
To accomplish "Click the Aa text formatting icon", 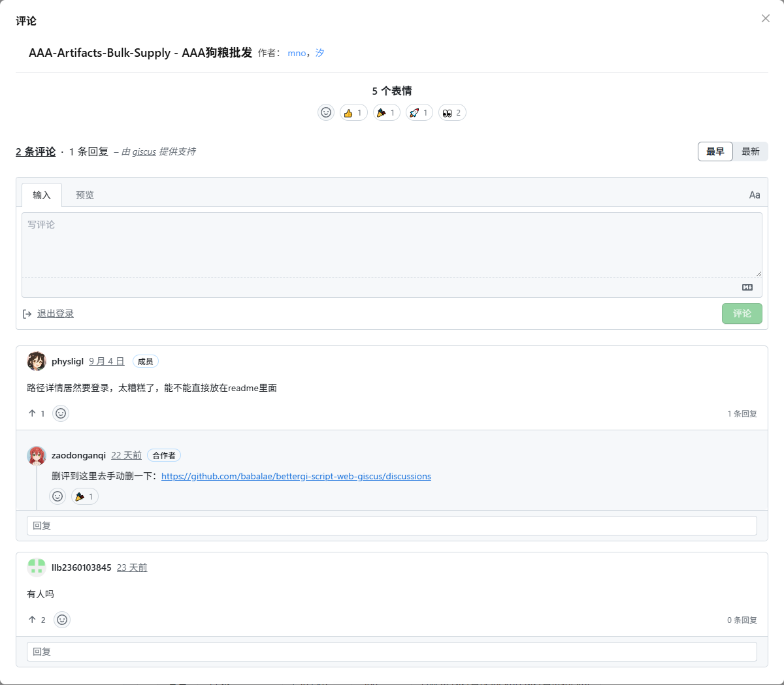I will 755,195.
